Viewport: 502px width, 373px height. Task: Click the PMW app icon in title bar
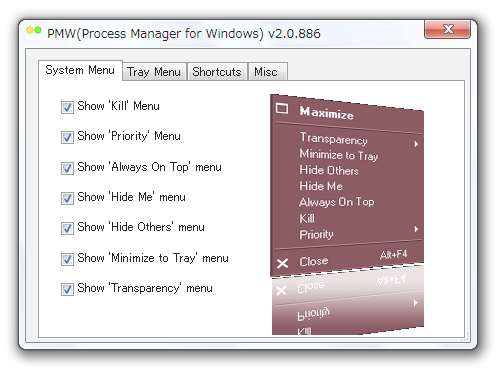pos(34,33)
